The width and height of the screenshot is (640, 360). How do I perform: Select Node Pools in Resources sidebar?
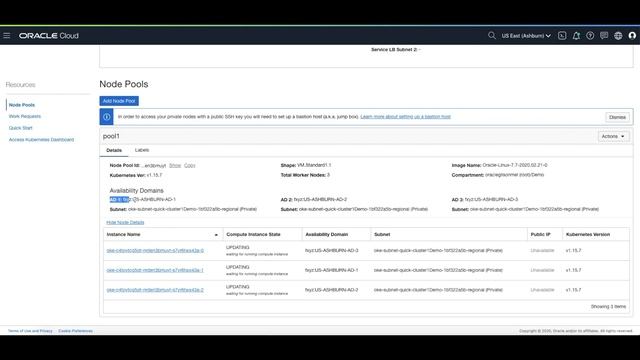point(22,105)
